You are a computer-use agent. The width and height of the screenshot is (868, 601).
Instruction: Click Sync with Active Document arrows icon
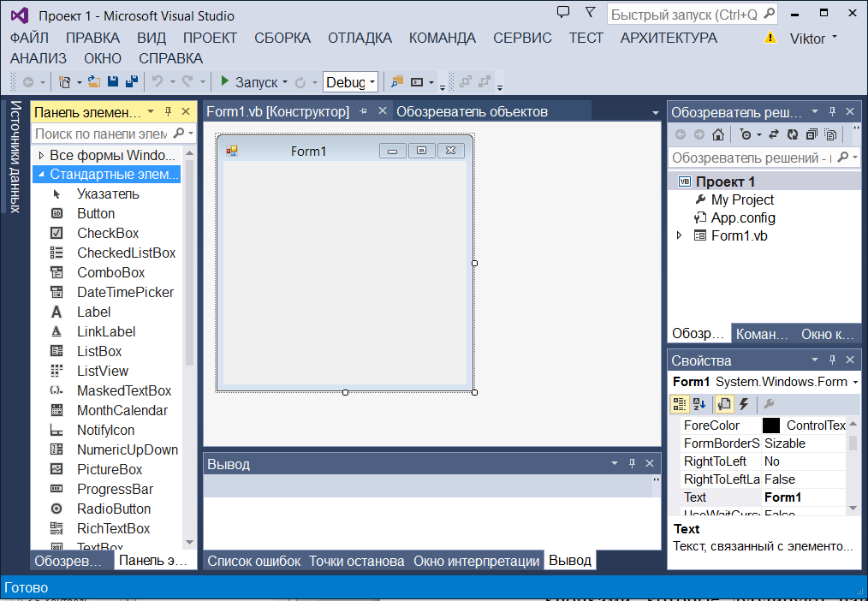coord(775,134)
